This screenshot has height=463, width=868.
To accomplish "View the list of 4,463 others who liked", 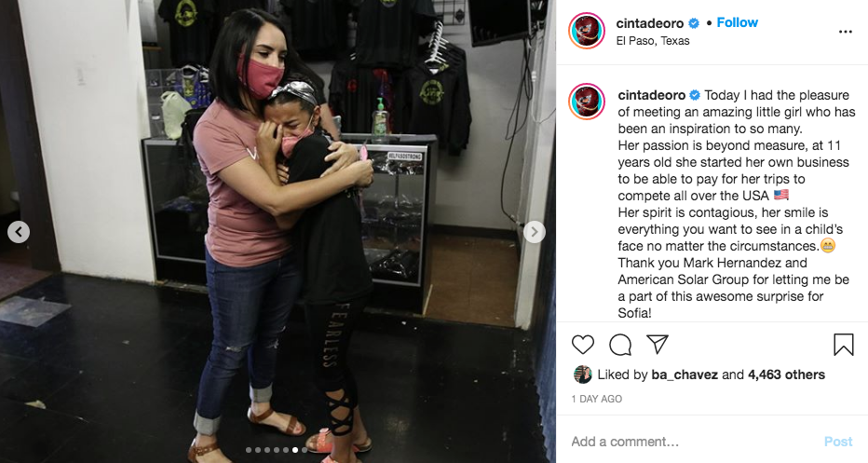I will [x=786, y=374].
